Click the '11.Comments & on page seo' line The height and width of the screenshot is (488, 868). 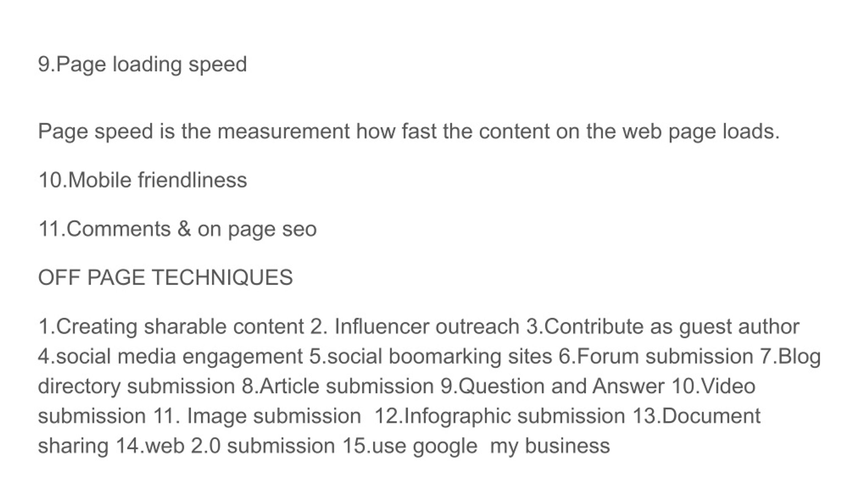click(x=178, y=229)
